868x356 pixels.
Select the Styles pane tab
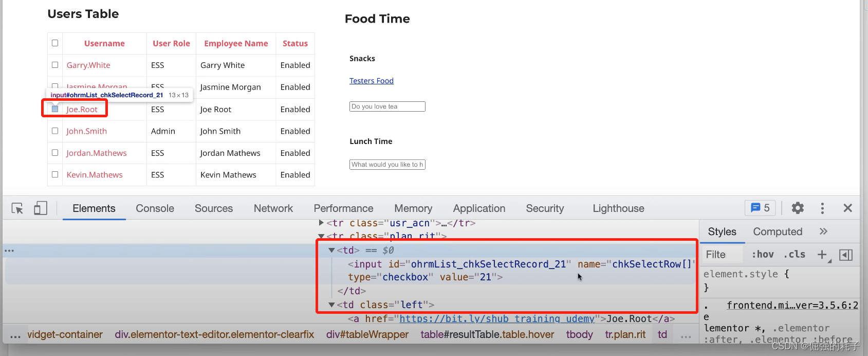(722, 232)
